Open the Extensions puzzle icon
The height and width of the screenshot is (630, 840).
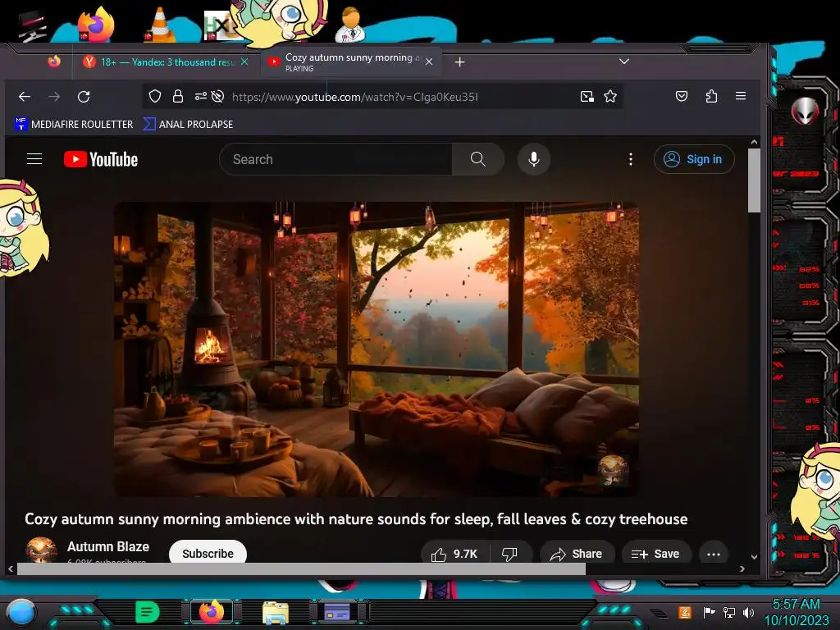pos(711,97)
